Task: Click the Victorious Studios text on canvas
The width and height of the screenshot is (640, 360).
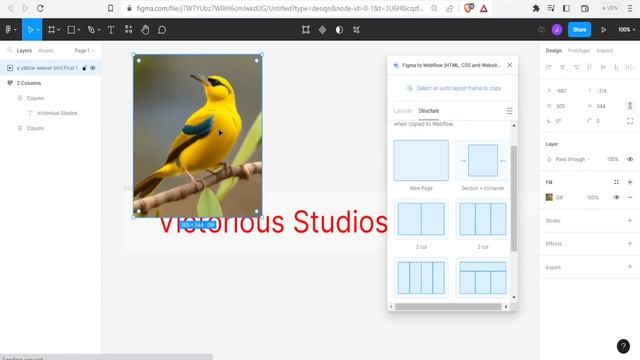Action: tap(273, 222)
